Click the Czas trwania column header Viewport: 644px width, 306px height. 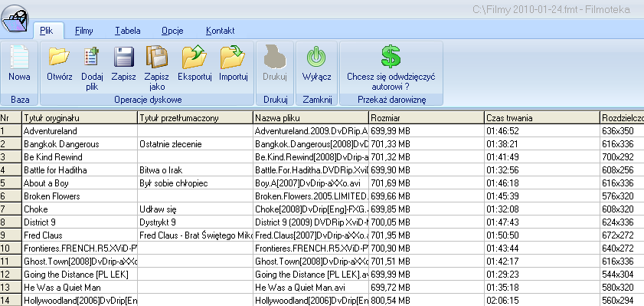(x=542, y=118)
